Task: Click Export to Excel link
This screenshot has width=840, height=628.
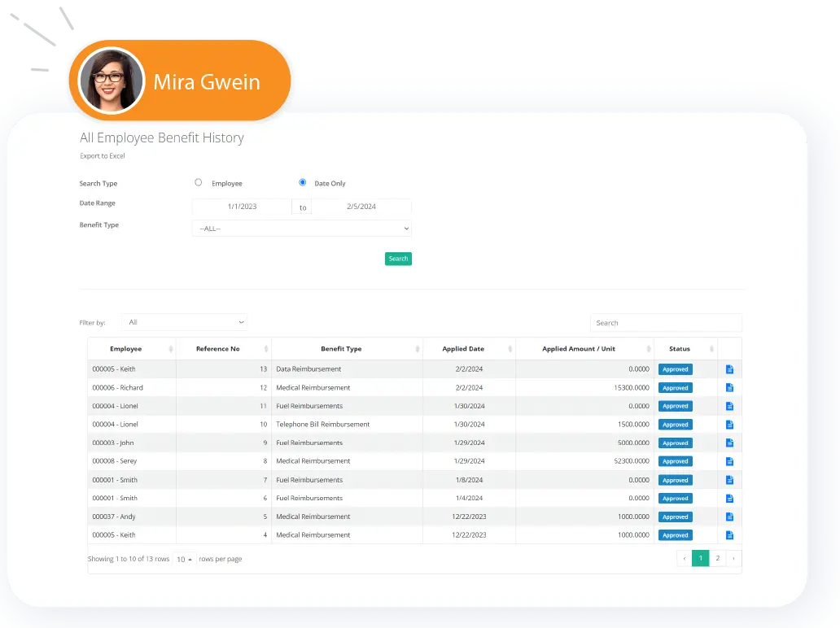Action: 103,156
